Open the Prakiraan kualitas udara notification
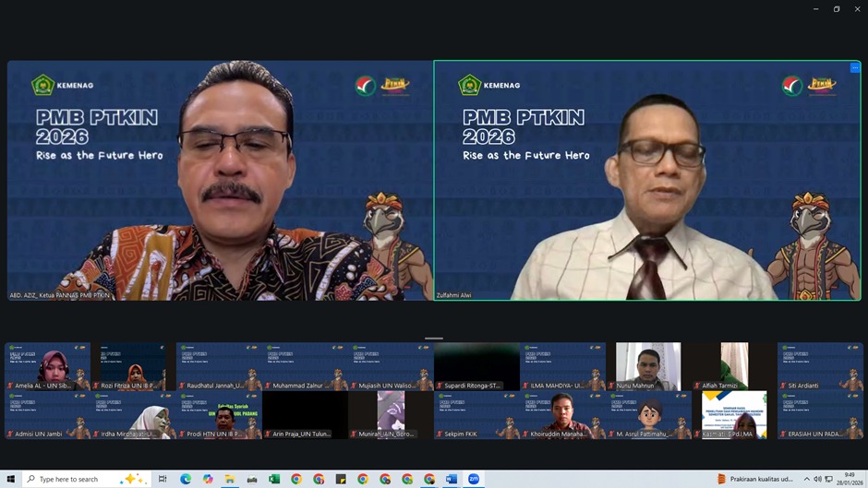Viewport: 868px width, 488px height. [x=755, y=479]
